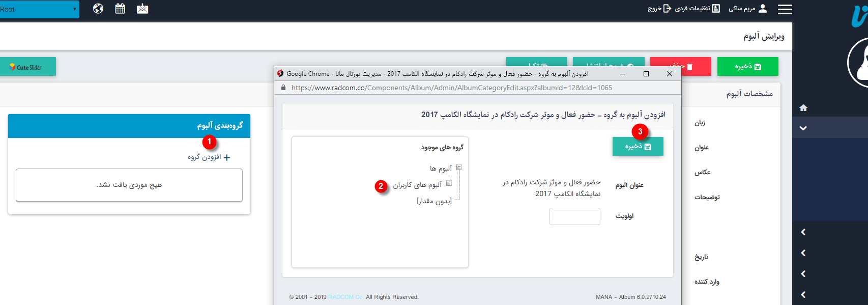Open personal settings تنظیمات فردی
The width and height of the screenshot is (868, 305).
pyautogui.click(x=697, y=9)
